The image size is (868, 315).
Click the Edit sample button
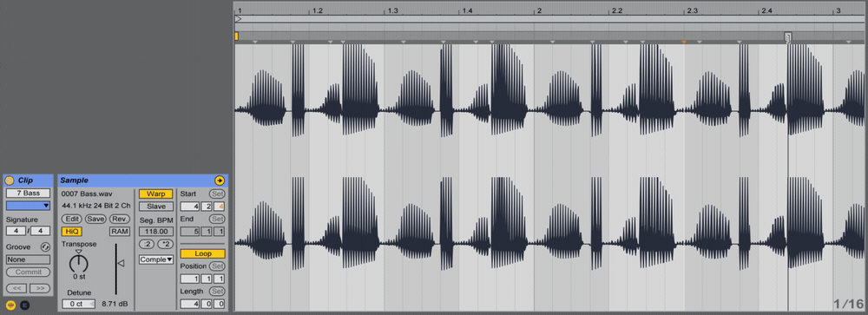point(72,219)
